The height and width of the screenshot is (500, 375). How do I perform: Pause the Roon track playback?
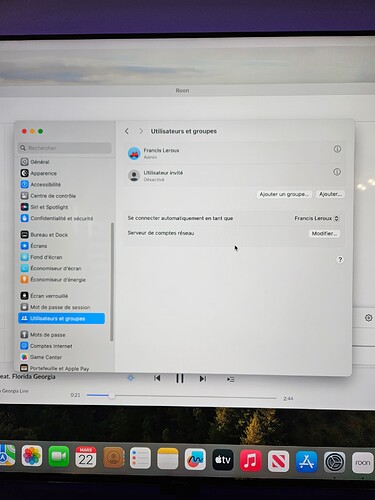point(180,378)
